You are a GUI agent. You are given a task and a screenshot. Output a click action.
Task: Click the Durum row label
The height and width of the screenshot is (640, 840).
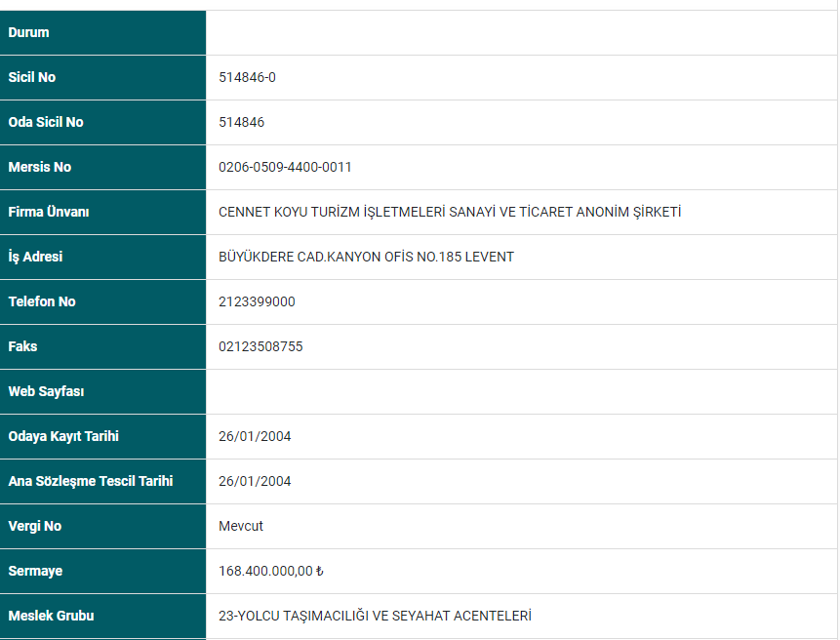(x=28, y=32)
